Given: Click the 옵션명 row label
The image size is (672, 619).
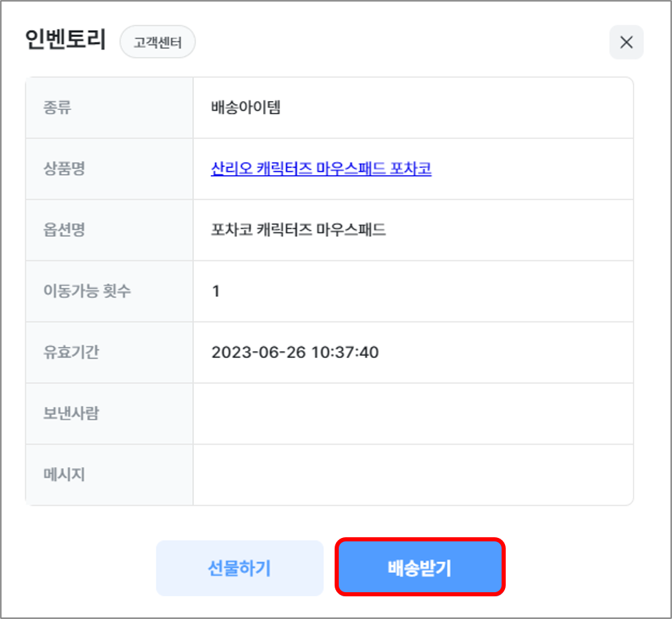Looking at the screenshot, I should click(64, 230).
